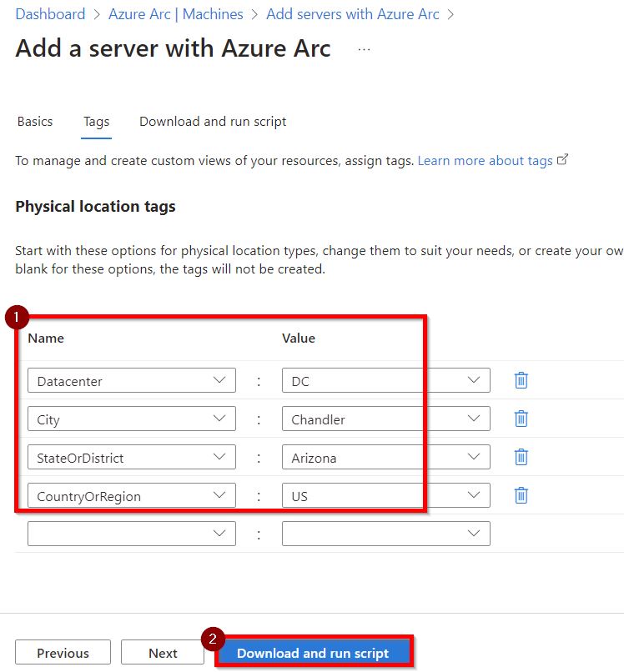The height and width of the screenshot is (672, 624).
Task: Open Learn more about tags link
Action: tap(493, 161)
